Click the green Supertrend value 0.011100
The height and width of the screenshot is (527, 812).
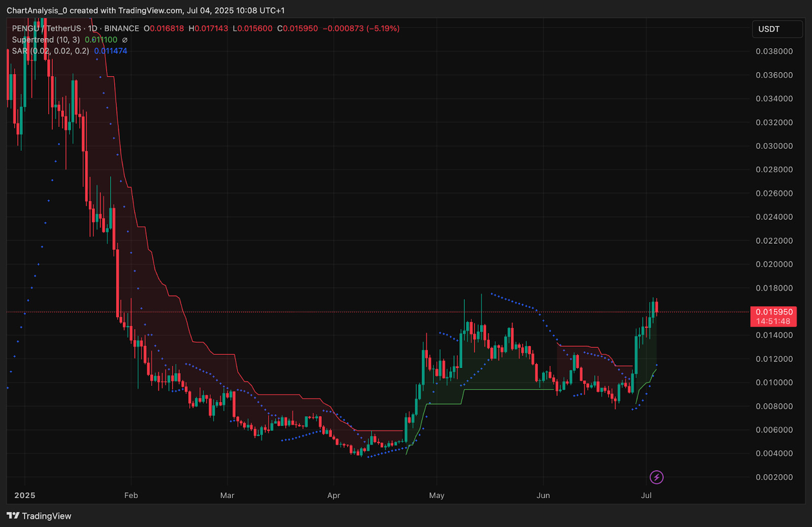point(101,40)
